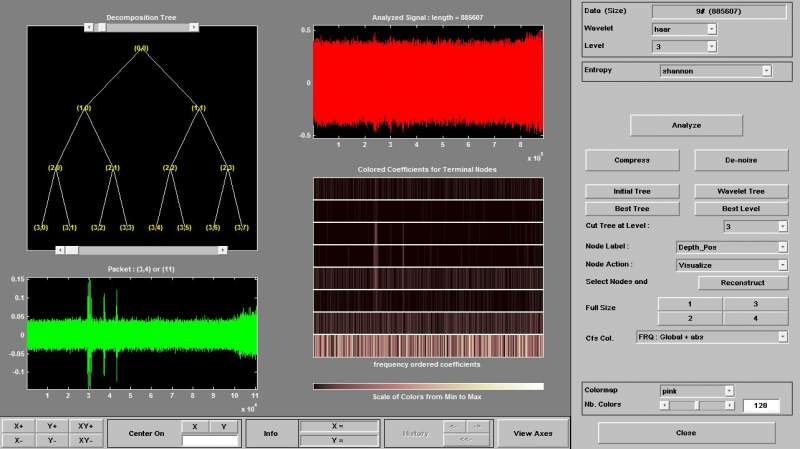Click the De-noise button

click(740, 160)
